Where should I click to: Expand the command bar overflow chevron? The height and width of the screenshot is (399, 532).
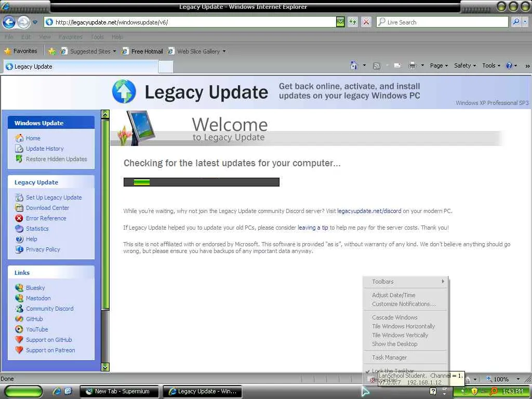[527, 66]
